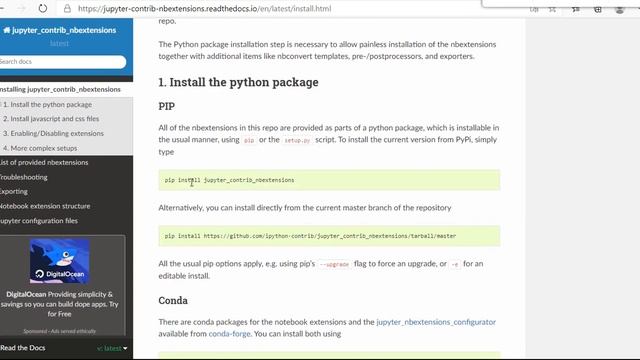Open 'More complex setups' section
Screen dimensions: 640x360
(x=40, y=148)
